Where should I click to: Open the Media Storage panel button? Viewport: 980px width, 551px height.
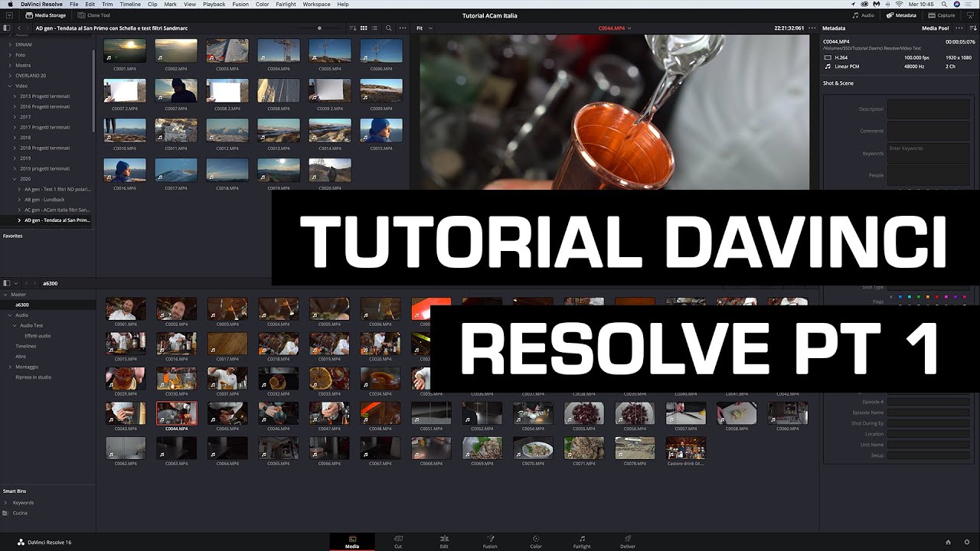[45, 15]
